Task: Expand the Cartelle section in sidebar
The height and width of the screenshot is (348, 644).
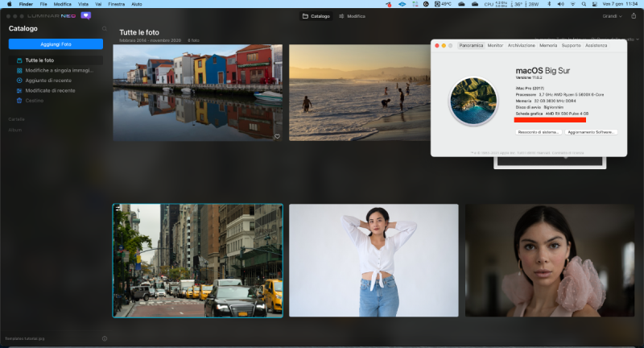Action: (16, 118)
